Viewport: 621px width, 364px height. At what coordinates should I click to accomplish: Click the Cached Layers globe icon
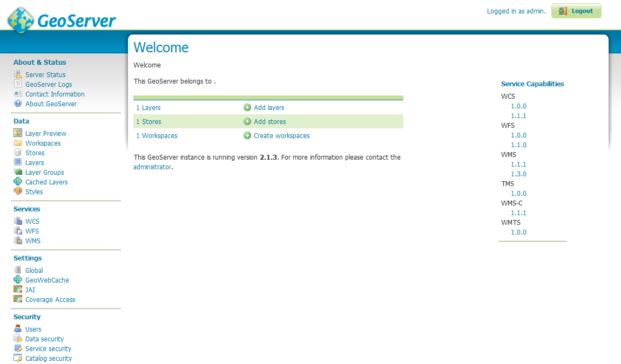[18, 182]
